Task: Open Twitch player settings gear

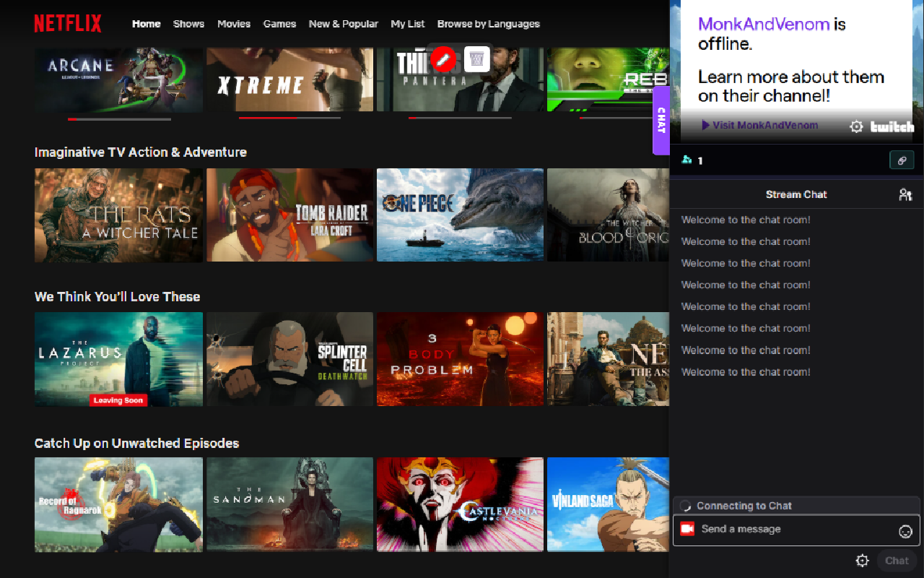Action: [856, 126]
